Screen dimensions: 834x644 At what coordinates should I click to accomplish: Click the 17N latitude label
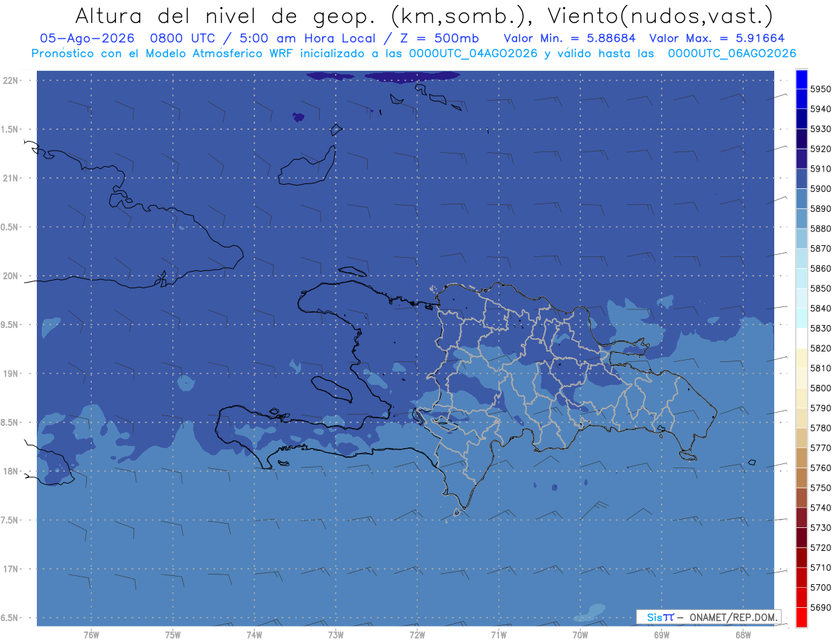click(10, 569)
